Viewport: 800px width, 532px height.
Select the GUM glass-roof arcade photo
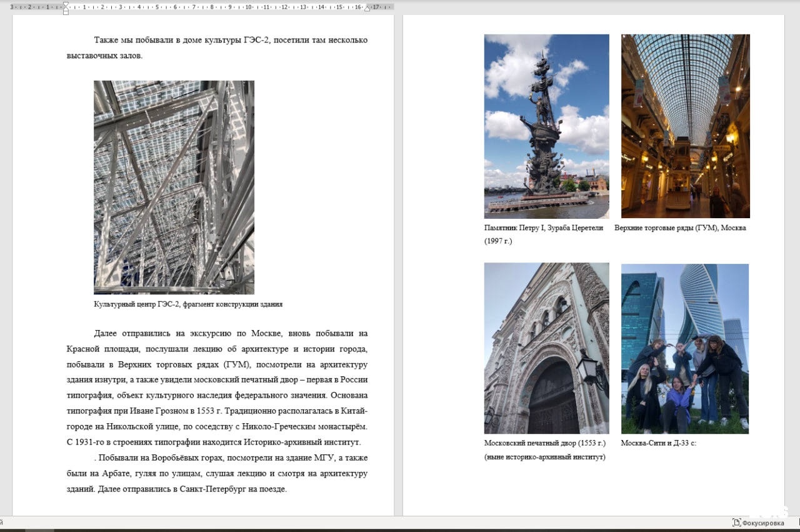coord(685,126)
